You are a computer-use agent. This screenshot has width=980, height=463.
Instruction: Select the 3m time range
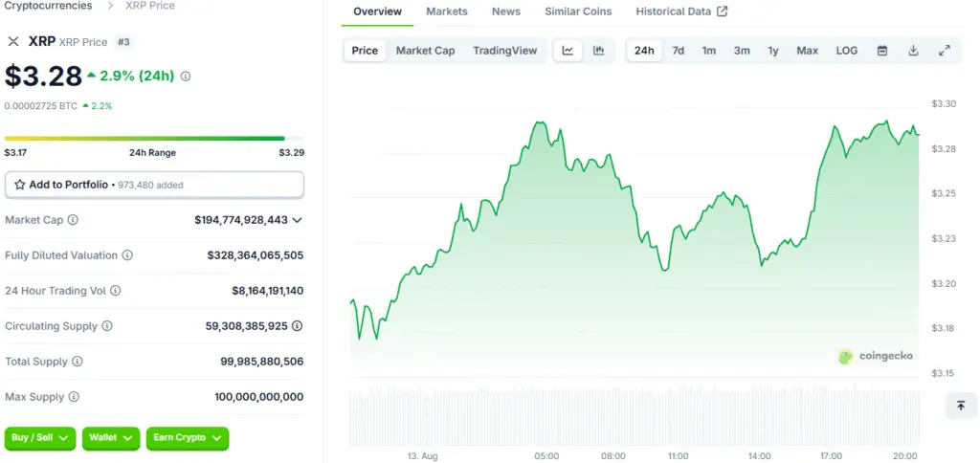742,51
